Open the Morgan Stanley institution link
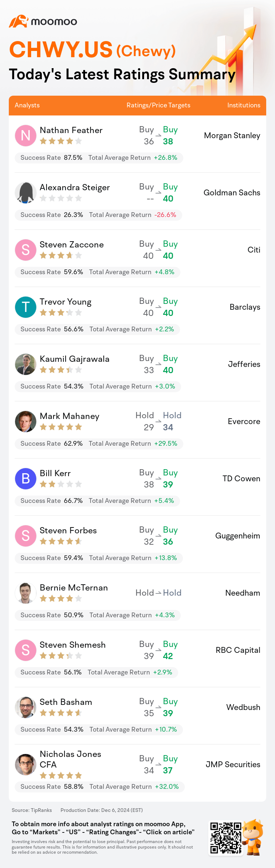The height and width of the screenshot is (868, 275). pos(232,136)
